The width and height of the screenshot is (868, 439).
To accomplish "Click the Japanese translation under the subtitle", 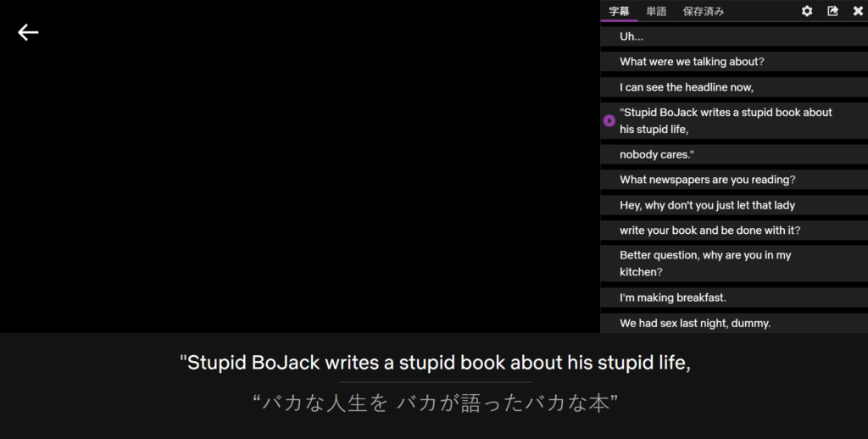I will (435, 403).
